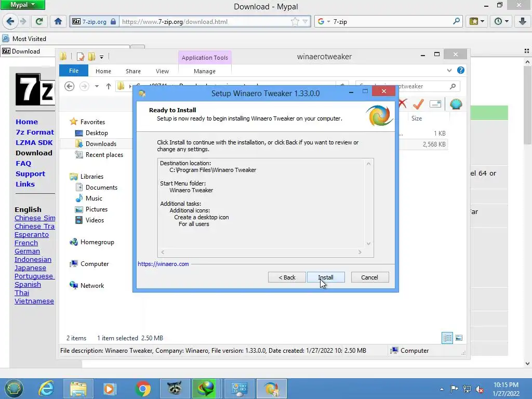Open the Start button on taskbar
Screen dimensions: 532x399
pyautogui.click(x=13, y=389)
